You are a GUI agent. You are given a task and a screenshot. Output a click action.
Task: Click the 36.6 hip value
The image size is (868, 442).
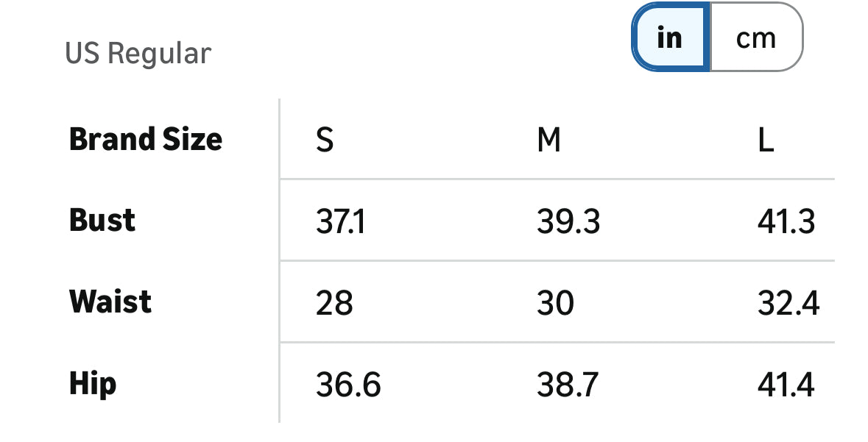348,385
